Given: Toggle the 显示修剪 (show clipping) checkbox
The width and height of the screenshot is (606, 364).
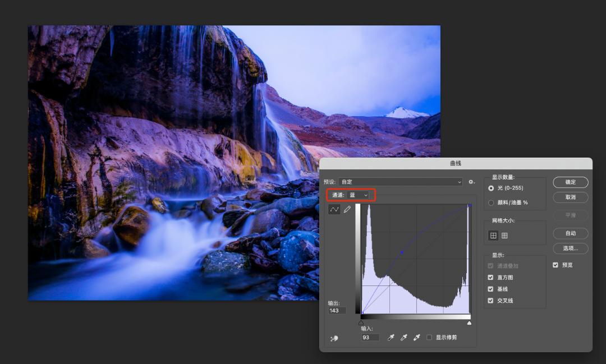Looking at the screenshot, I should [429, 338].
